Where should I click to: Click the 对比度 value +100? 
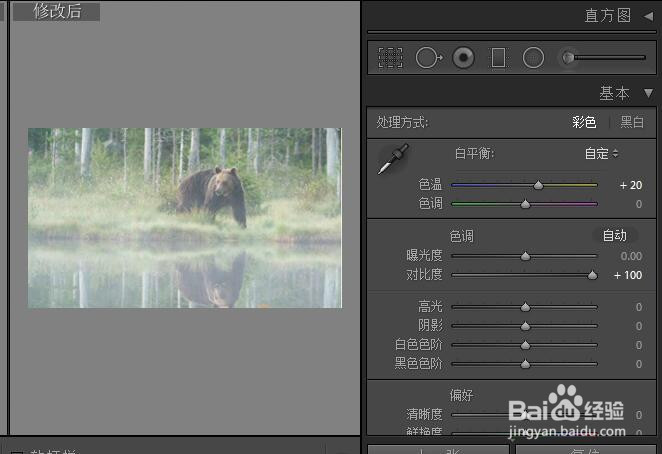pyautogui.click(x=628, y=275)
